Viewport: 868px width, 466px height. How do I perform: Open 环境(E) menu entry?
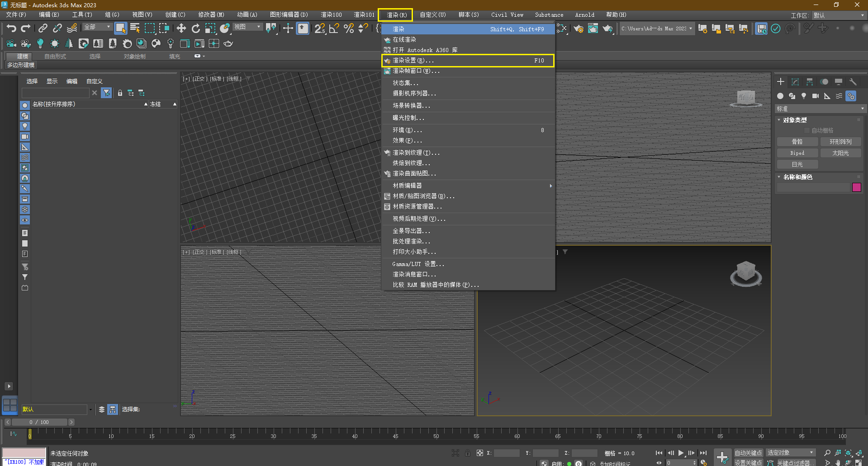468,130
